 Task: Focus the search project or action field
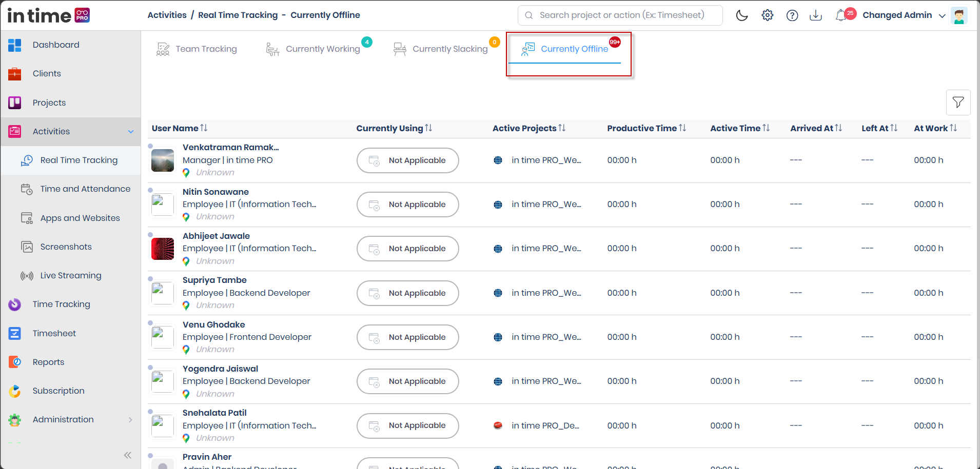click(620, 15)
